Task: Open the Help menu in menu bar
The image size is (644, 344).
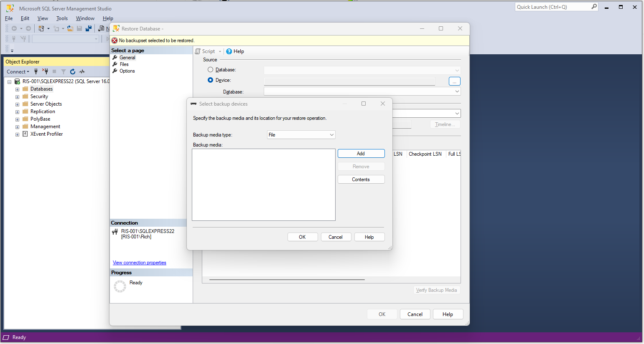Action: (108, 18)
